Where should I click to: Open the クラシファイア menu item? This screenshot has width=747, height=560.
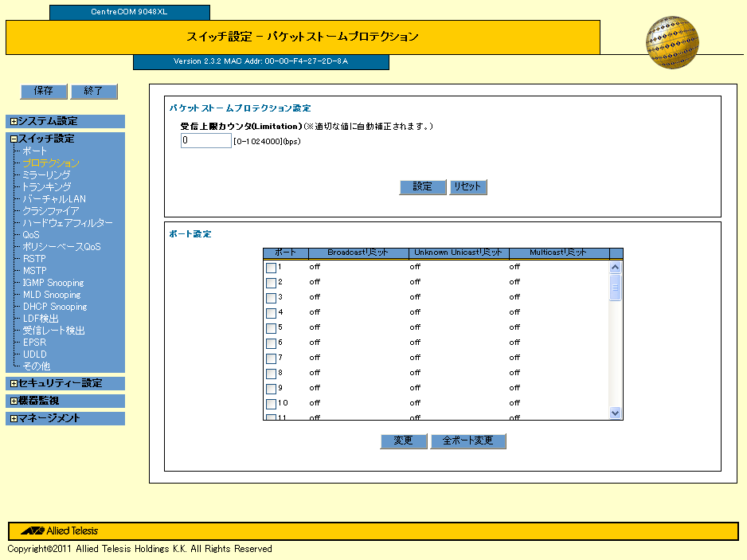51,210
